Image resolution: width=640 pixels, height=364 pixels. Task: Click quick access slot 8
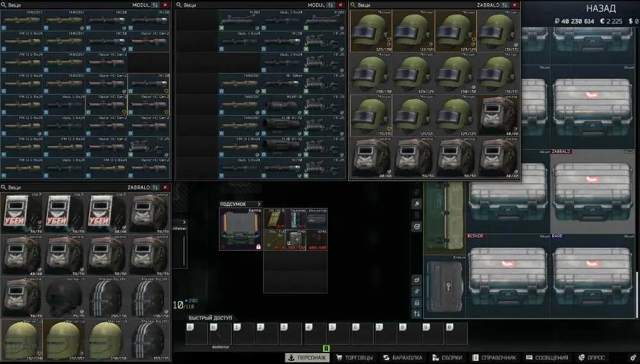coord(410,334)
